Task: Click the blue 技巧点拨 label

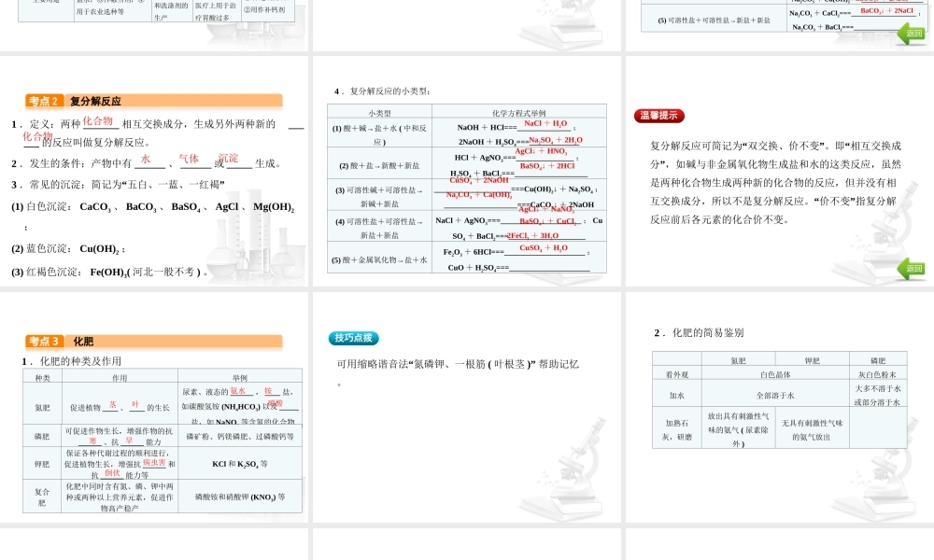Action: coord(354,338)
